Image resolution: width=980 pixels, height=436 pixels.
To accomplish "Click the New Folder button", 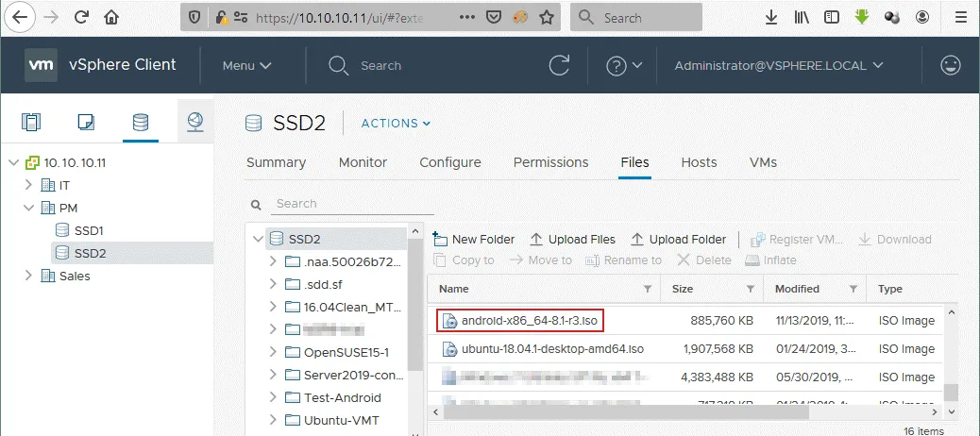I will point(473,240).
